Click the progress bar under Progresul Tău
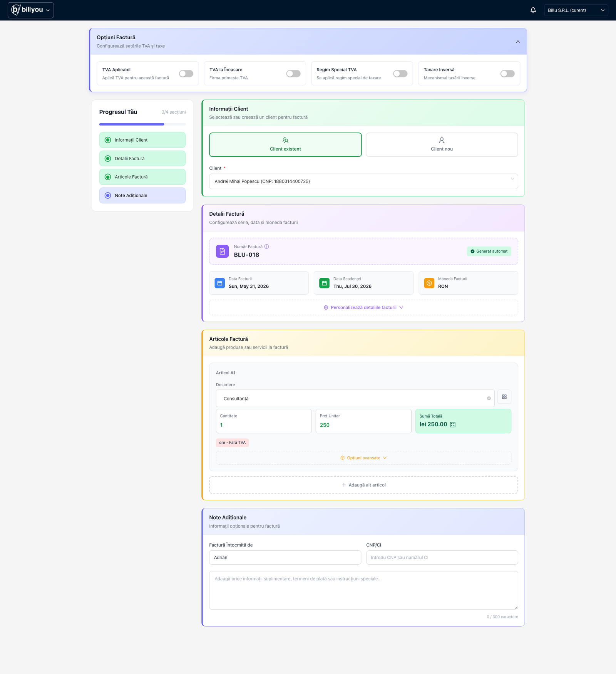The width and height of the screenshot is (616, 674). (x=142, y=124)
